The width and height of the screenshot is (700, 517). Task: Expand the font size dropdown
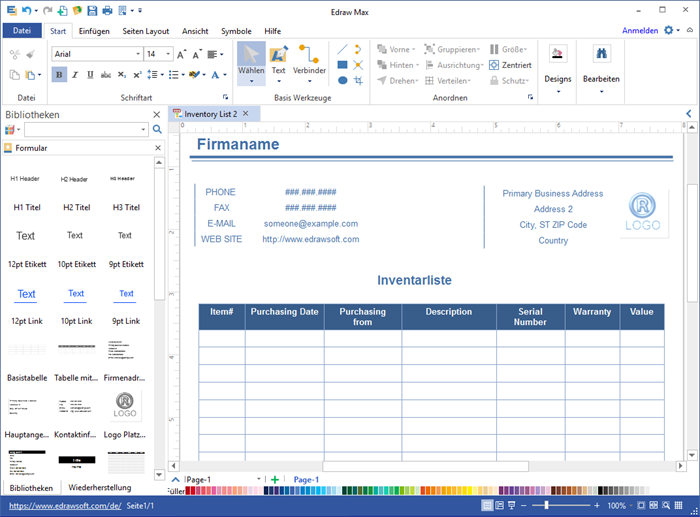coord(167,54)
